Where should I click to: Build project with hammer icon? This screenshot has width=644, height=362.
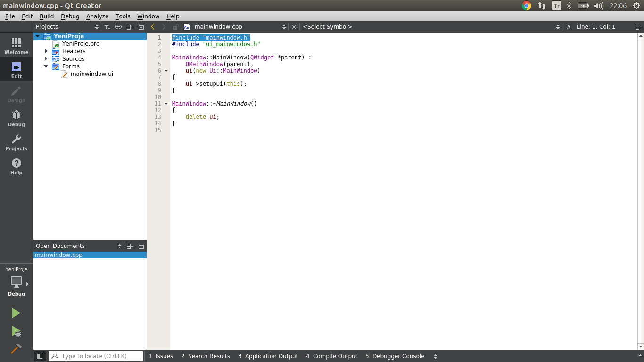coord(17,349)
